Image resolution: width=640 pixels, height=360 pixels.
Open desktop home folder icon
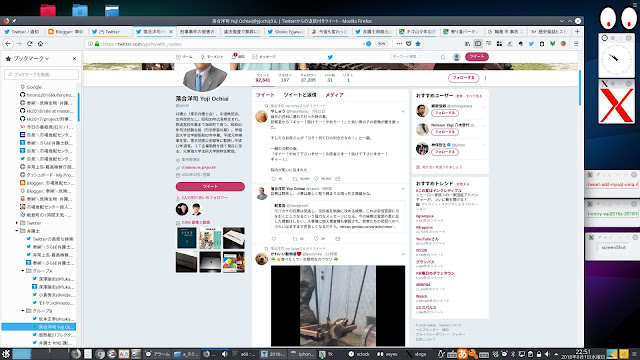(x=80, y=10)
